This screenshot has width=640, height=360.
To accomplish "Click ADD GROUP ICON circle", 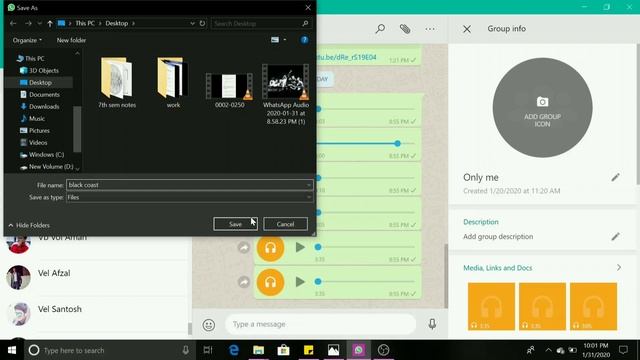I will [542, 108].
